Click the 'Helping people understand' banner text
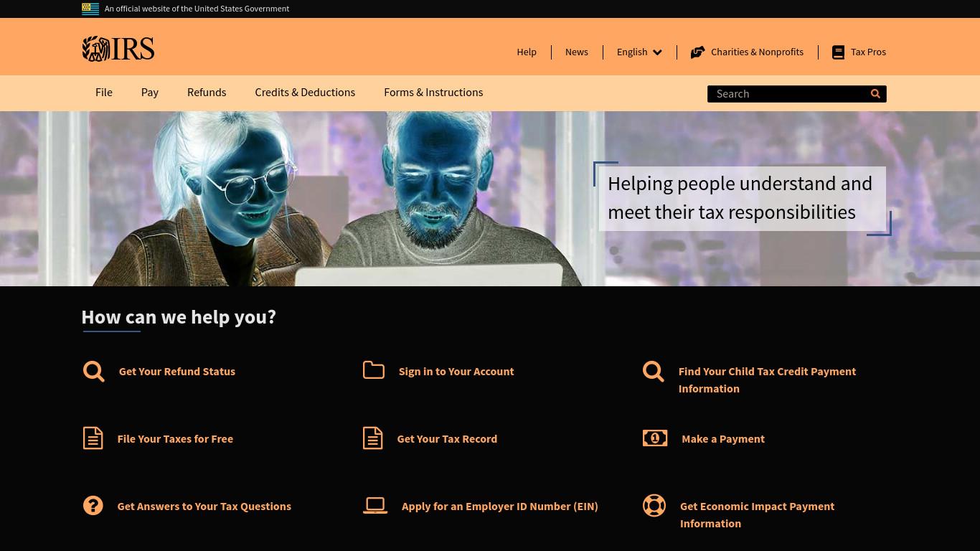980x551 pixels. [740, 198]
